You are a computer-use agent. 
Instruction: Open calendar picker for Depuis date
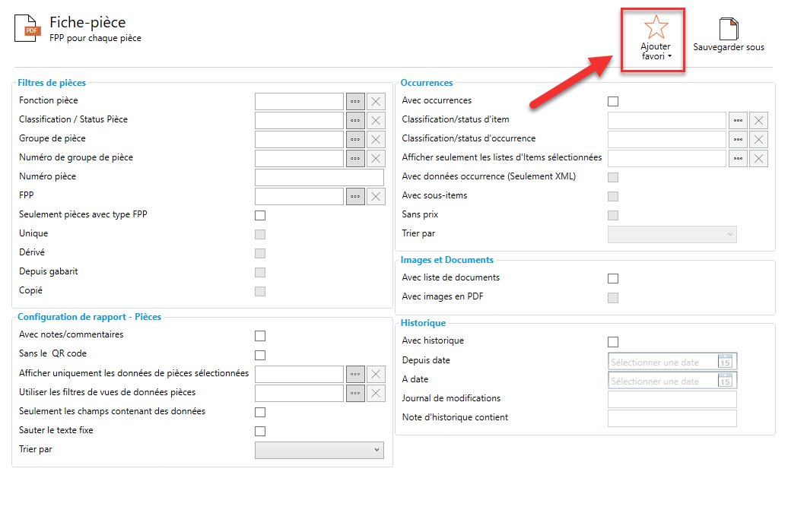pyautogui.click(x=725, y=362)
